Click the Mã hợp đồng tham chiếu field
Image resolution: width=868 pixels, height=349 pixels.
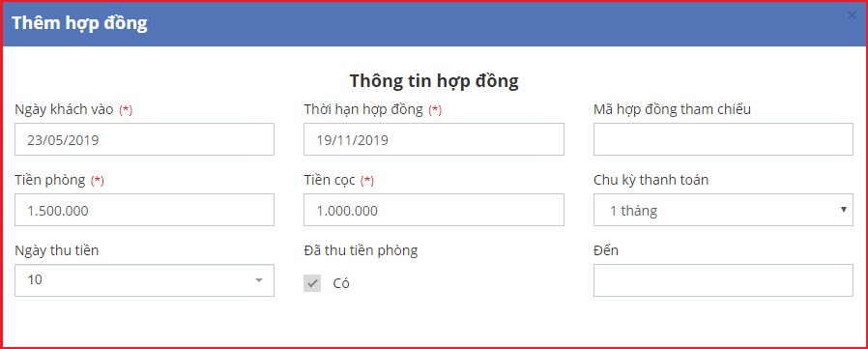click(x=723, y=139)
